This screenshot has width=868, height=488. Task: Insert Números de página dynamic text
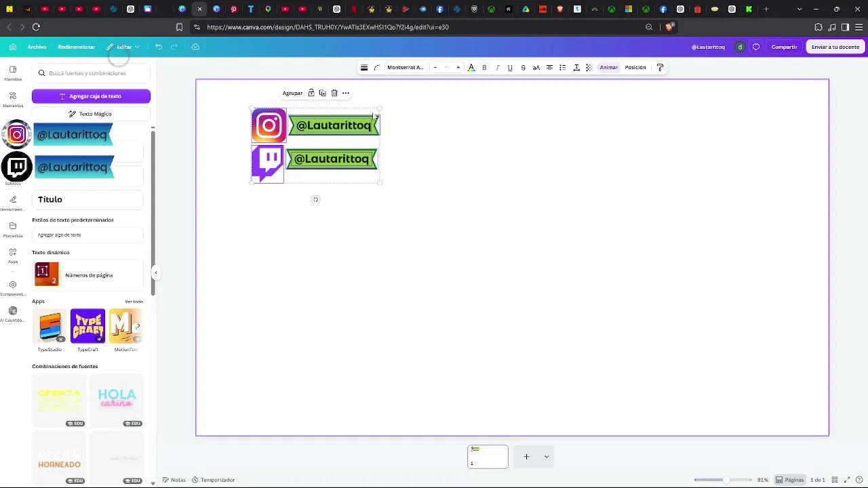(x=87, y=275)
